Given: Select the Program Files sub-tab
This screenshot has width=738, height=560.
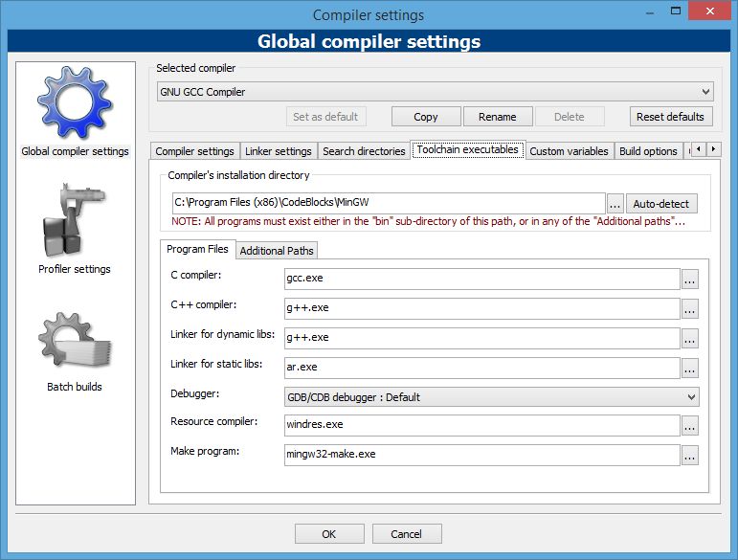Looking at the screenshot, I should 198,249.
